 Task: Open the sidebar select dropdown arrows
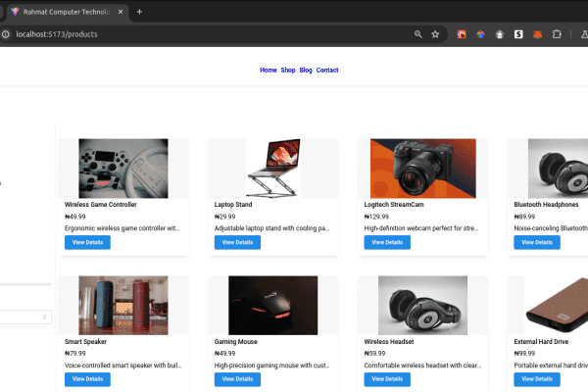(x=44, y=317)
